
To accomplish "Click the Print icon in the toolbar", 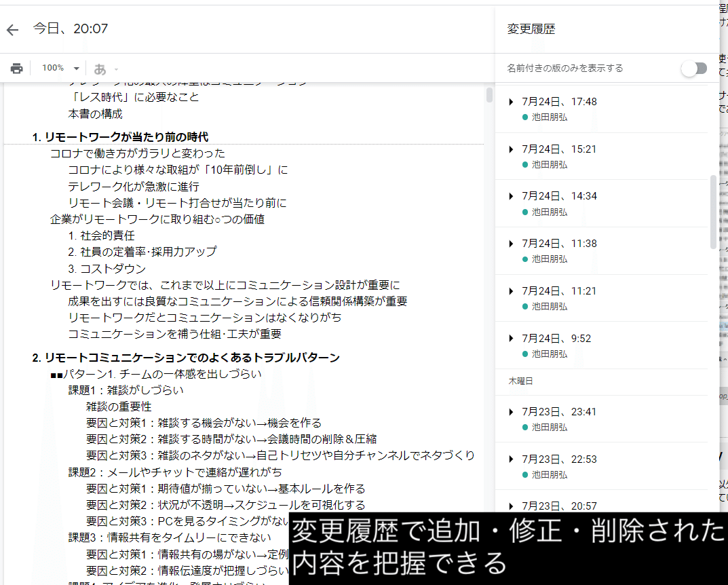I will coord(16,68).
